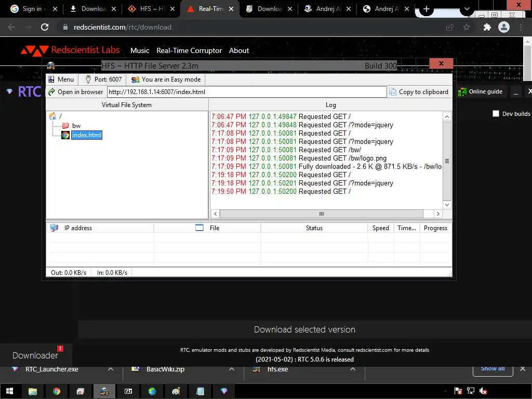
Task: Reload the page in Chrome
Action: (x=45, y=27)
